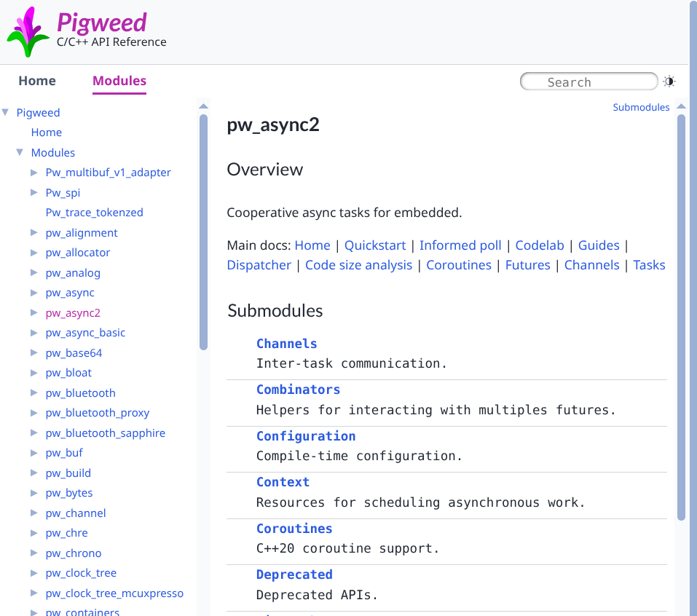Open the Context submodule
Viewport: 697px width, 616px height.
283,482
